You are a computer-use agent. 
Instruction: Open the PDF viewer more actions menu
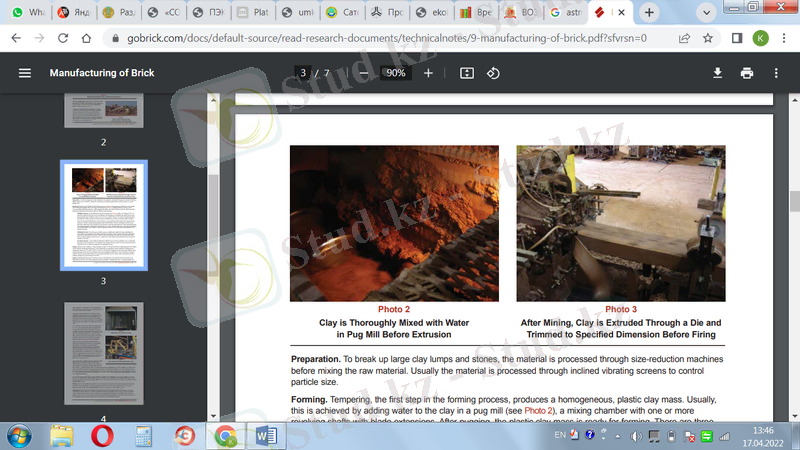tap(776, 73)
